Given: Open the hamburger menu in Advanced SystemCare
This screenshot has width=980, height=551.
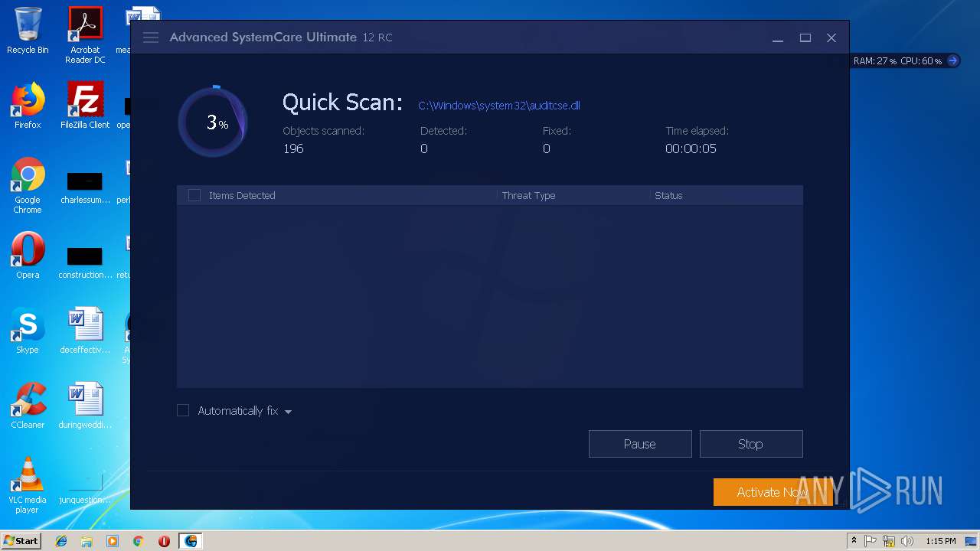Looking at the screenshot, I should 151,37.
